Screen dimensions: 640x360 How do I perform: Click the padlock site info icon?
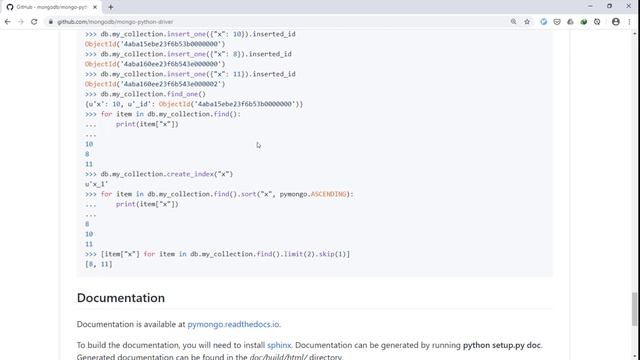point(51,22)
